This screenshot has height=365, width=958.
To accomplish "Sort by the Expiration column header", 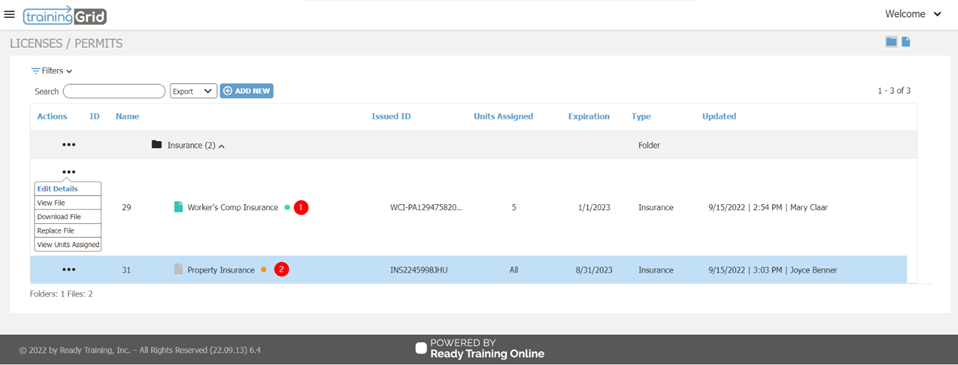I will pos(589,116).
